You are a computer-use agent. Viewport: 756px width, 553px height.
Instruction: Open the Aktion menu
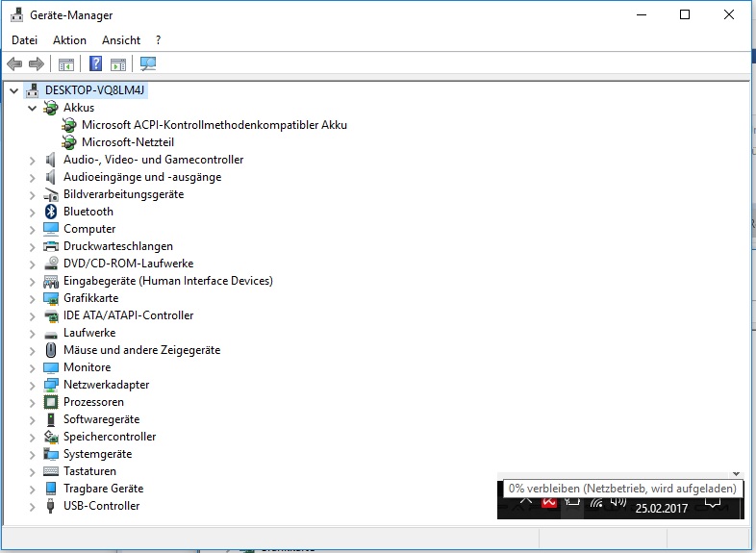coord(69,40)
